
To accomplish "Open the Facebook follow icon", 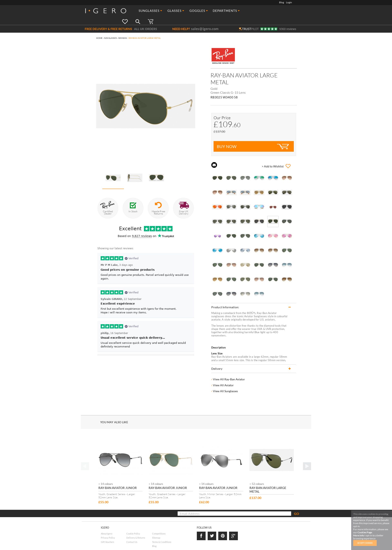I will [201, 536].
